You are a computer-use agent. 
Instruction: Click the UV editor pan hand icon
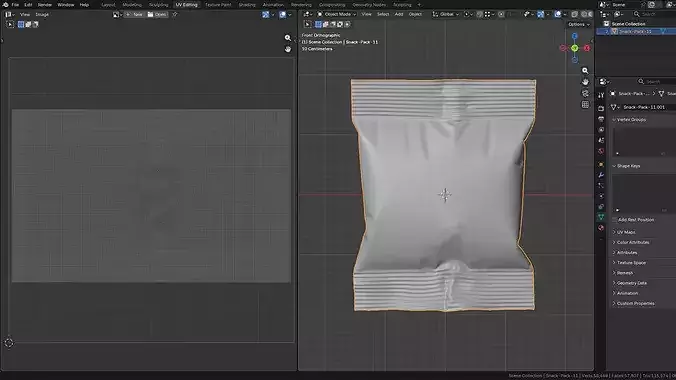pos(288,49)
